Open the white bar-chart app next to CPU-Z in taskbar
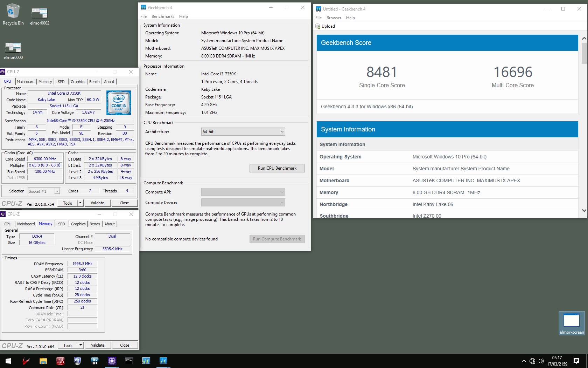The height and width of the screenshot is (368, 588). click(94, 361)
